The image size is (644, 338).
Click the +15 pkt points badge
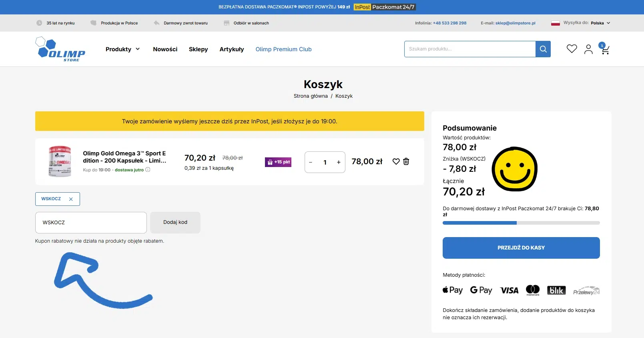(x=278, y=162)
